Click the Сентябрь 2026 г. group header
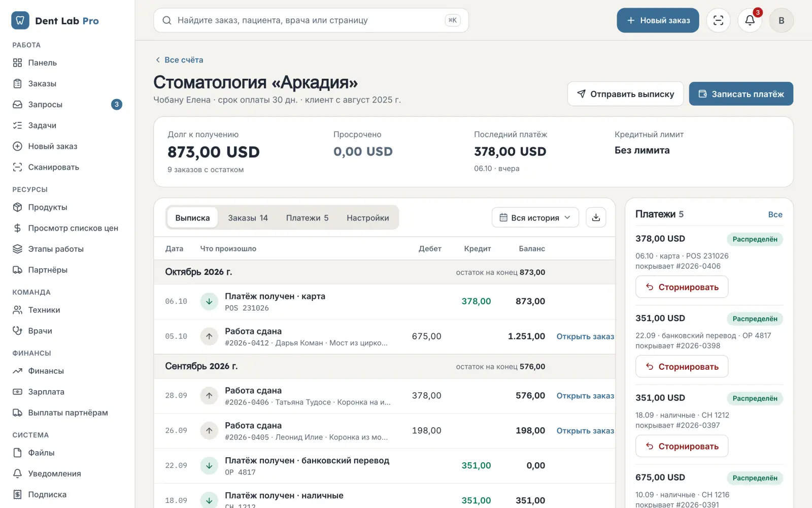The image size is (812, 508). pyautogui.click(x=384, y=366)
